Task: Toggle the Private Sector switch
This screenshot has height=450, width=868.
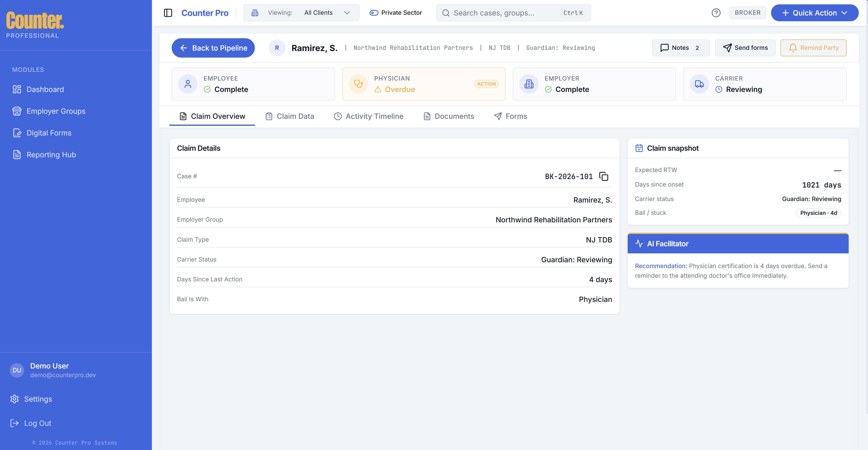Action: (x=374, y=13)
